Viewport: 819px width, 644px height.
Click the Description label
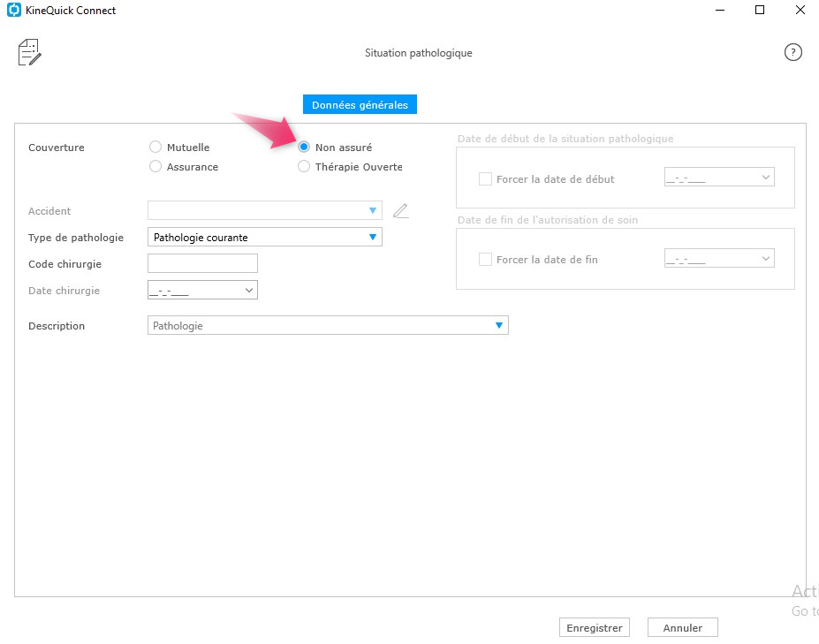pyautogui.click(x=57, y=326)
